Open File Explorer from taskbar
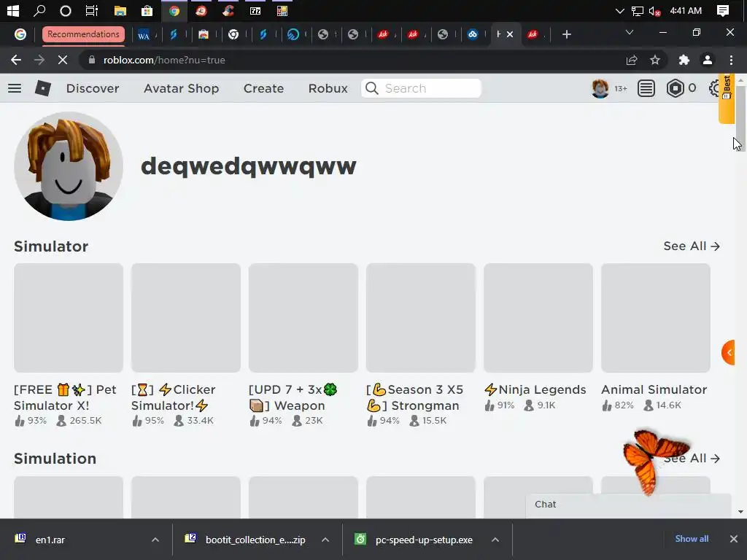 120,10
